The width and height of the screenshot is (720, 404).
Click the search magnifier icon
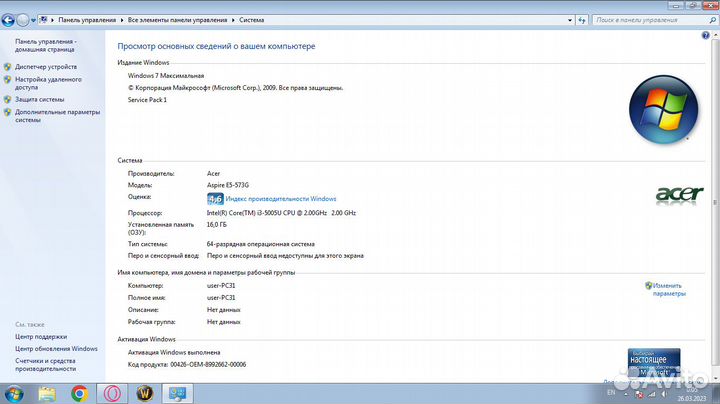click(713, 20)
